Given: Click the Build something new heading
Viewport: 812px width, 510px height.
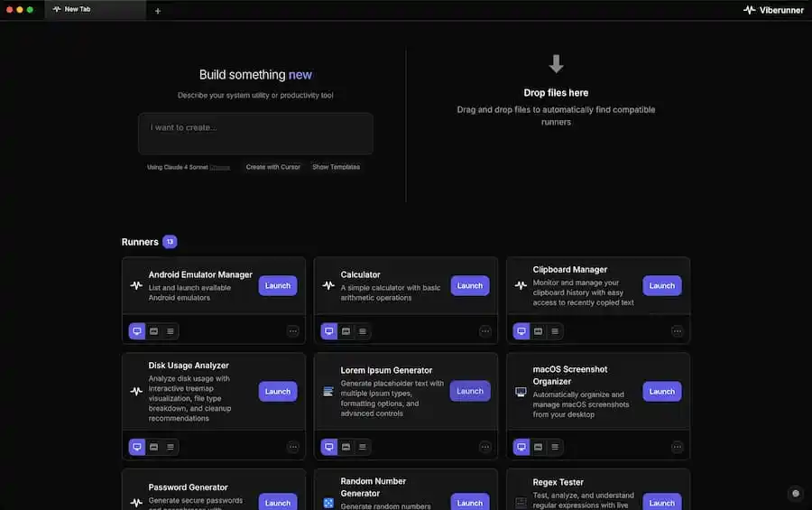Looking at the screenshot, I should pyautogui.click(x=255, y=75).
